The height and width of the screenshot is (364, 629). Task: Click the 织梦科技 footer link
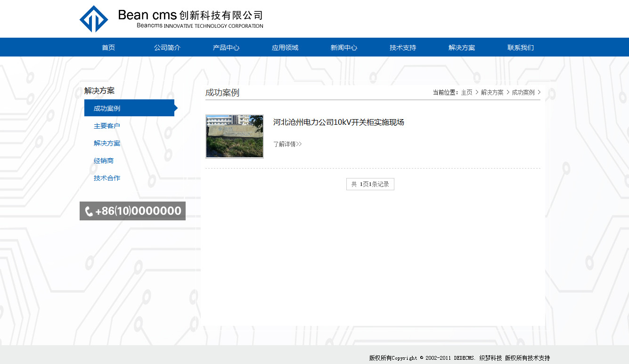tap(490, 358)
